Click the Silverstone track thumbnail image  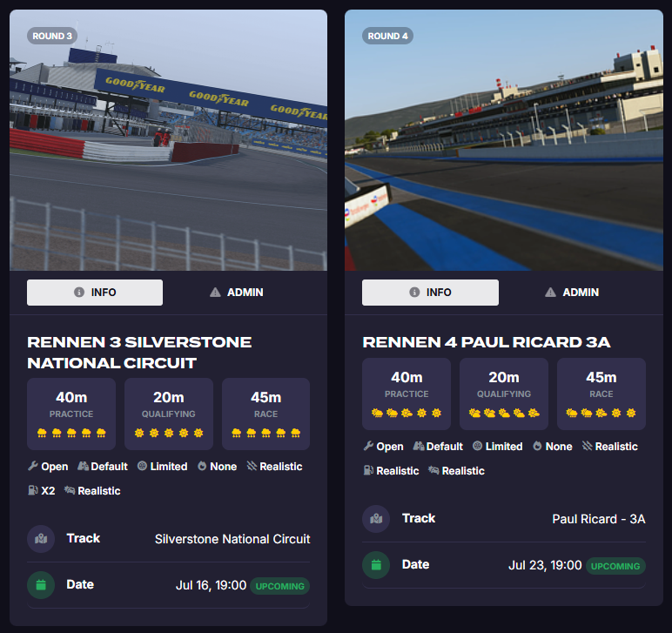click(168, 140)
